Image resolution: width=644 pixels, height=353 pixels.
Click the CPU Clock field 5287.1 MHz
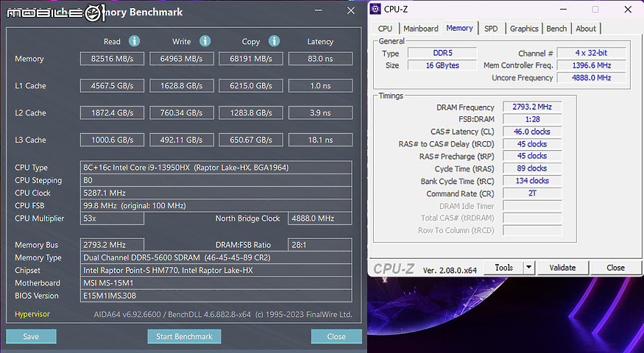click(216, 193)
